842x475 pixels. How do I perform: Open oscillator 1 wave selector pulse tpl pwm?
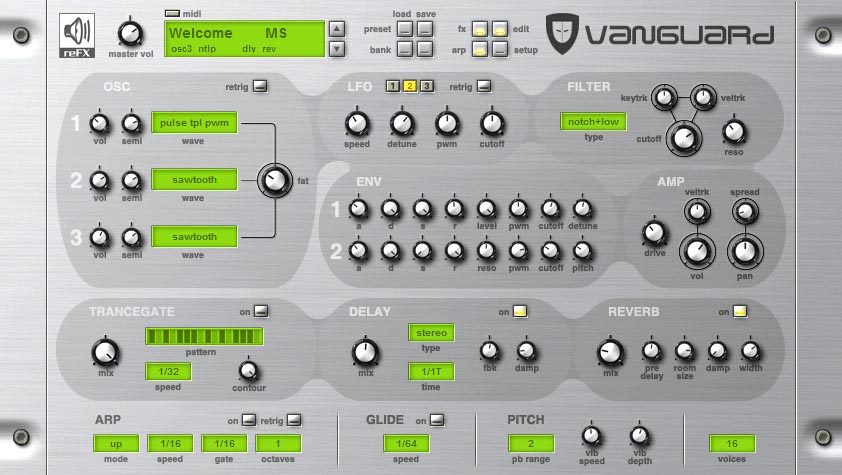point(194,122)
